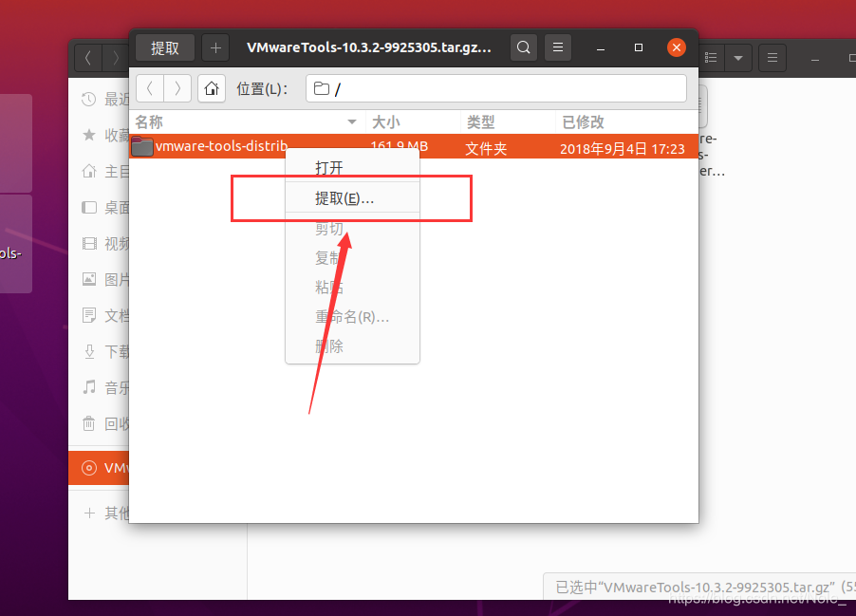
Task: Close the archive manager window
Action: (x=677, y=47)
